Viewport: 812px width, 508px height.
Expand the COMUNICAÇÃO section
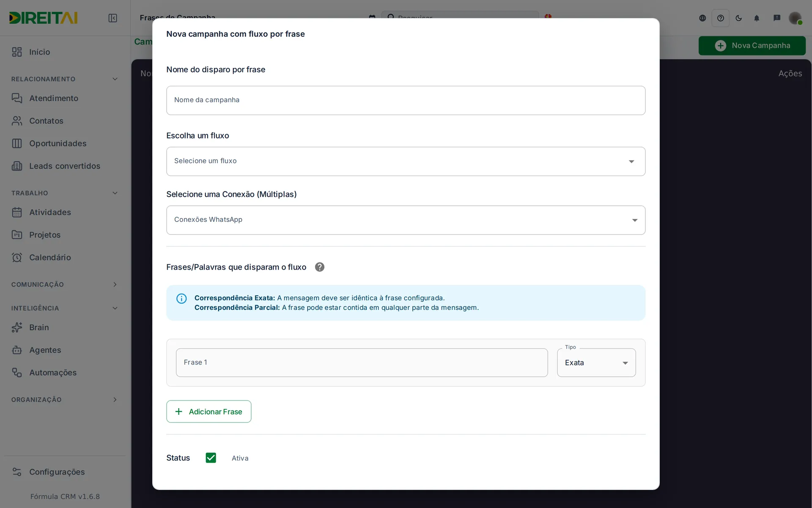click(65, 284)
